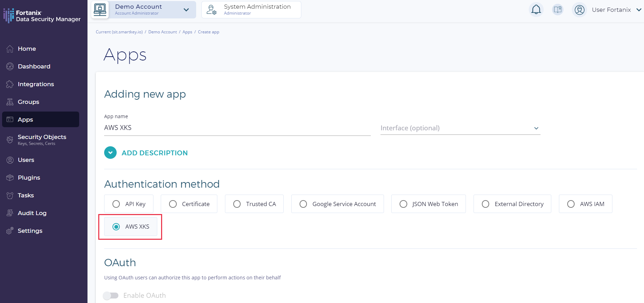Open Dashboard via its gauge icon
The width and height of the screenshot is (644, 303).
10,66
